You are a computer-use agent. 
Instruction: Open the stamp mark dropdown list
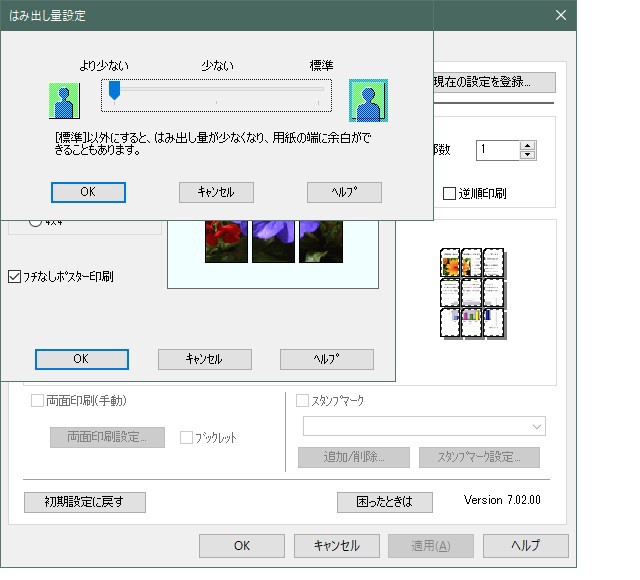click(x=538, y=427)
